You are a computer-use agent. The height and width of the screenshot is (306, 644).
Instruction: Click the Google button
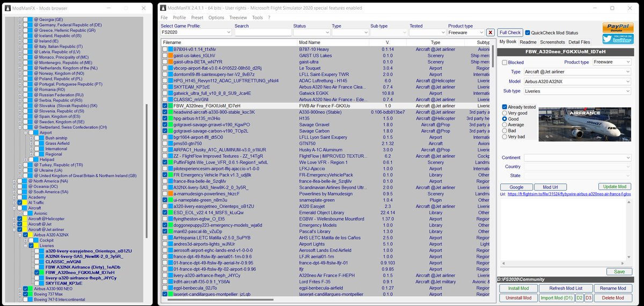click(x=516, y=187)
